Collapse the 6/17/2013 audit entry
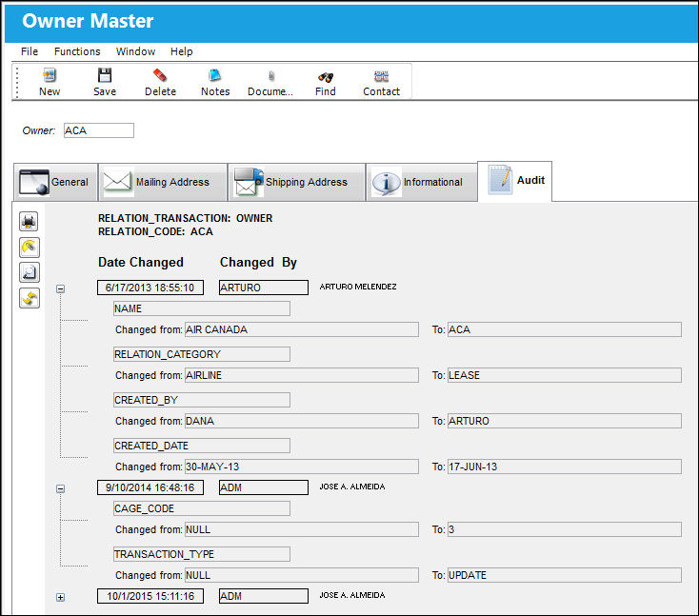This screenshot has height=616, width=699. tap(61, 288)
